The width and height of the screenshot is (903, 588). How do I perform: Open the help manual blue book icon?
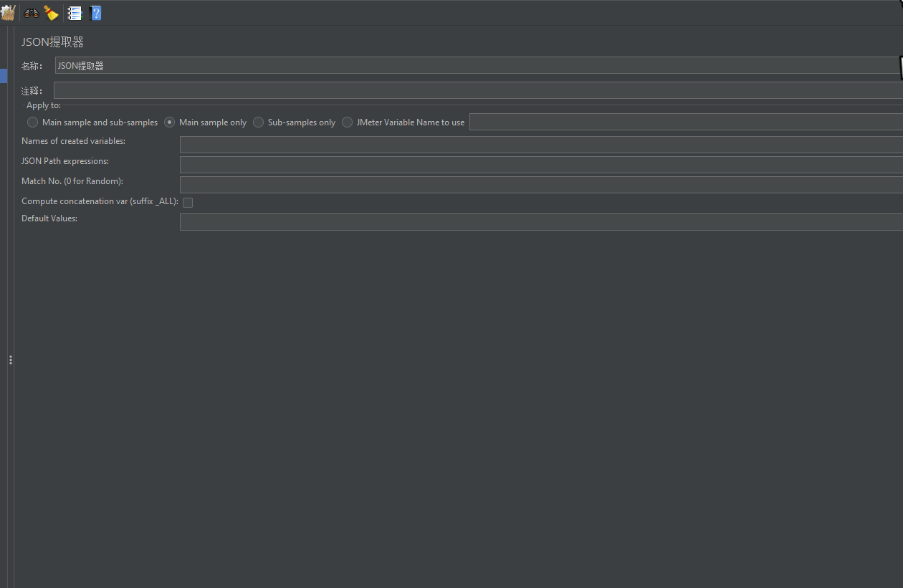point(95,12)
